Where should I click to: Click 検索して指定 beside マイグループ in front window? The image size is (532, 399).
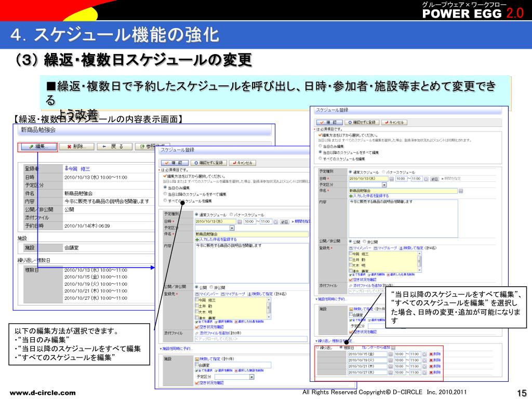[411, 248]
